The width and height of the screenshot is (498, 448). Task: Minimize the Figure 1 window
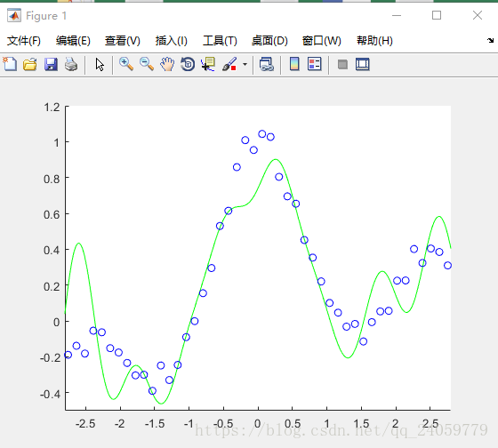tap(397, 15)
